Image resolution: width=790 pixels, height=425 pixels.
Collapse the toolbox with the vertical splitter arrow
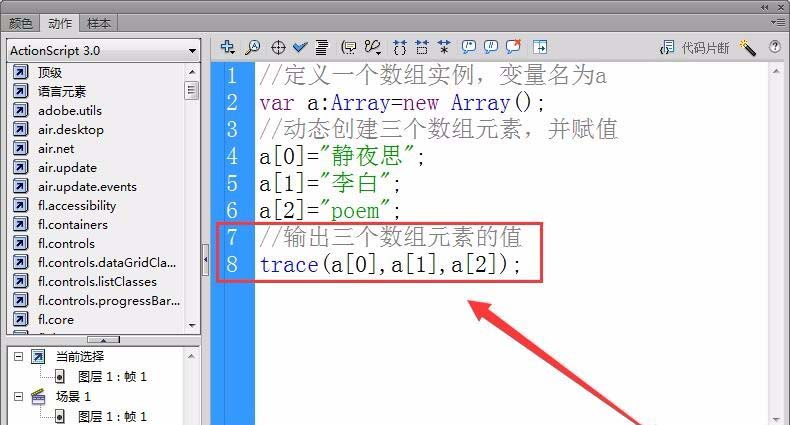click(x=206, y=260)
